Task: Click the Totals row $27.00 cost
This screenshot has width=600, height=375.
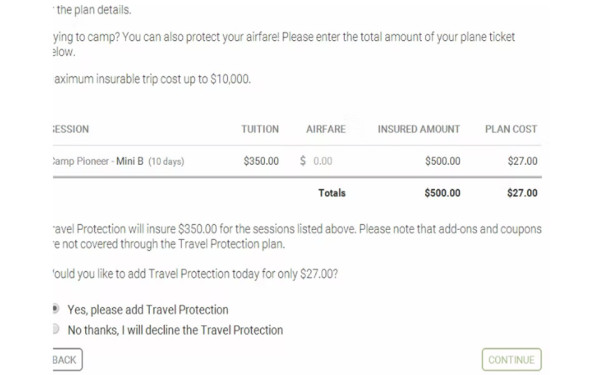Action: click(522, 192)
